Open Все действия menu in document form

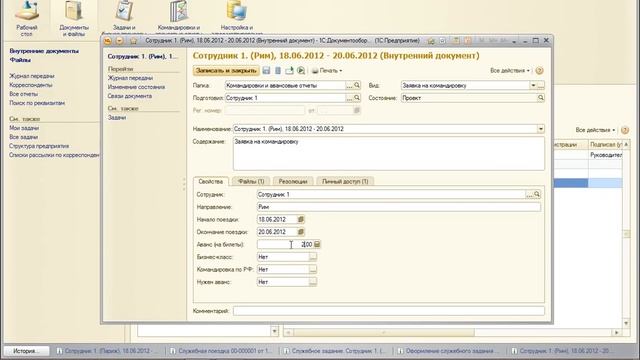pos(510,71)
